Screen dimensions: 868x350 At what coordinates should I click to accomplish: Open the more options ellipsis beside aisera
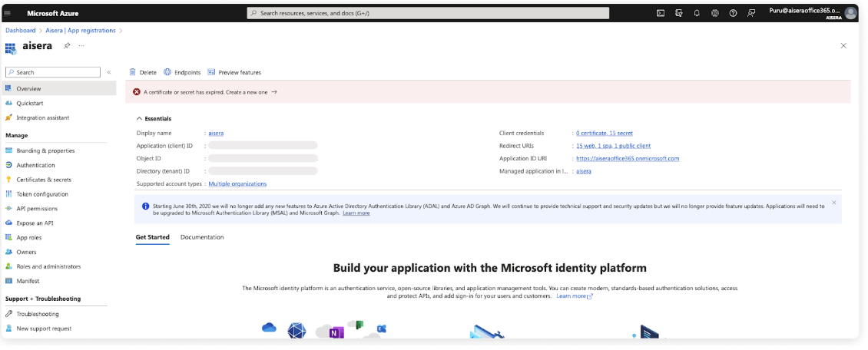[x=81, y=45]
